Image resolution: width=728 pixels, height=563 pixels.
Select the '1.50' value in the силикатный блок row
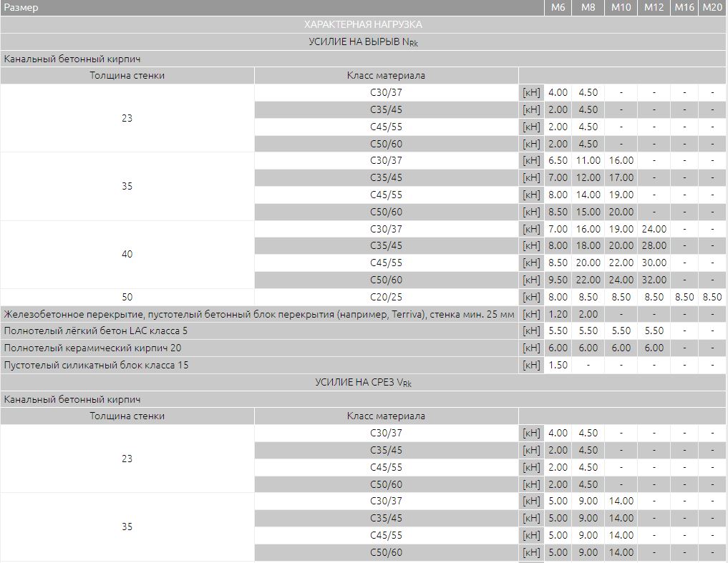pos(558,366)
